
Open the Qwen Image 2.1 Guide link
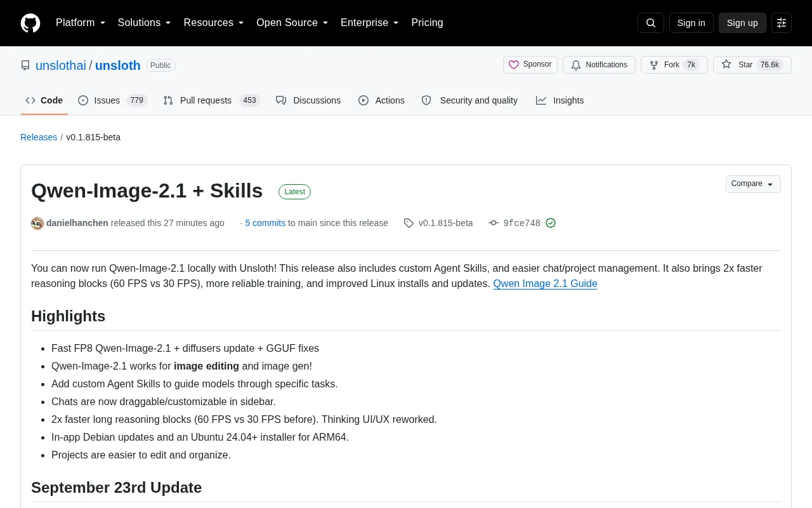tap(545, 283)
